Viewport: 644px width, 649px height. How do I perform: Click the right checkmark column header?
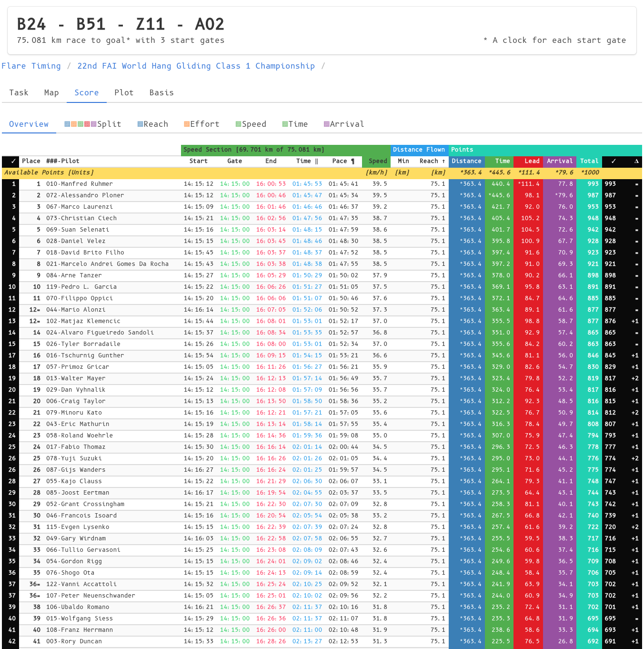614,161
